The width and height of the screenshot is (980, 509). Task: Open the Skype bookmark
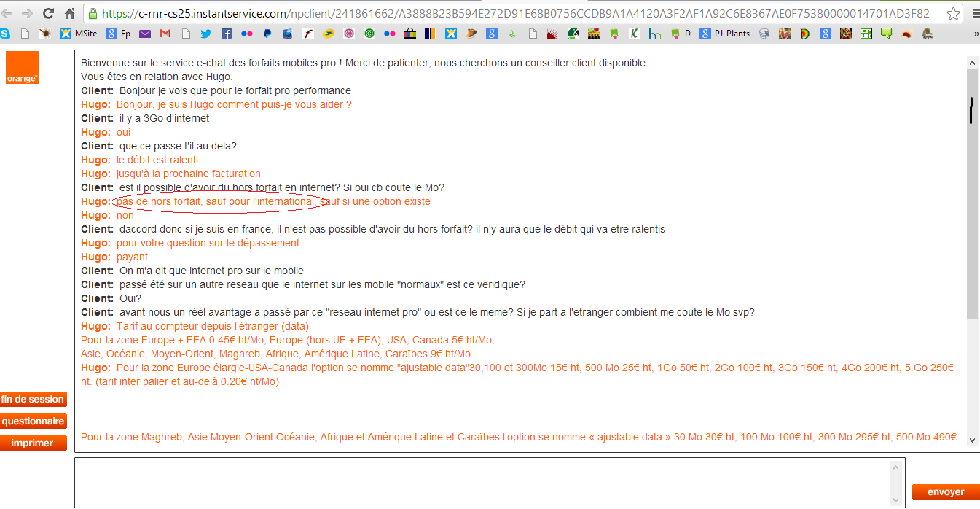click(x=4, y=34)
